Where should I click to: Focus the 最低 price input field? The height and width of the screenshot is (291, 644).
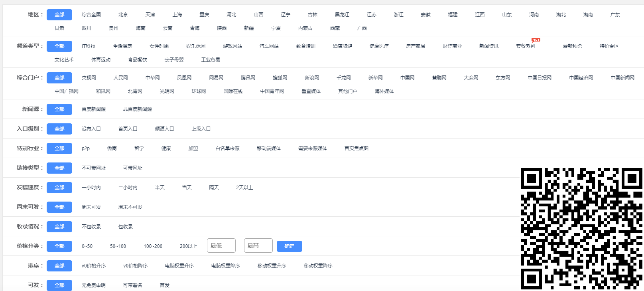pos(221,245)
